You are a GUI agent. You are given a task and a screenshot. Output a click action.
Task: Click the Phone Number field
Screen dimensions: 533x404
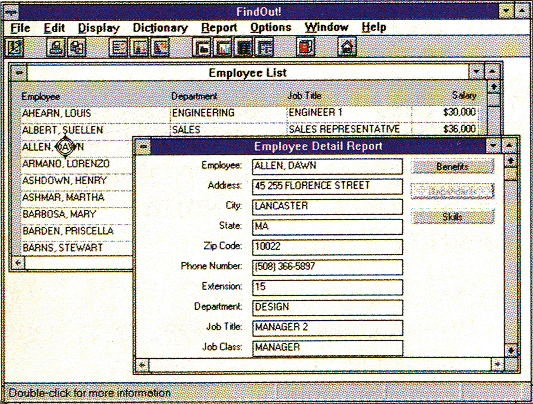click(327, 267)
